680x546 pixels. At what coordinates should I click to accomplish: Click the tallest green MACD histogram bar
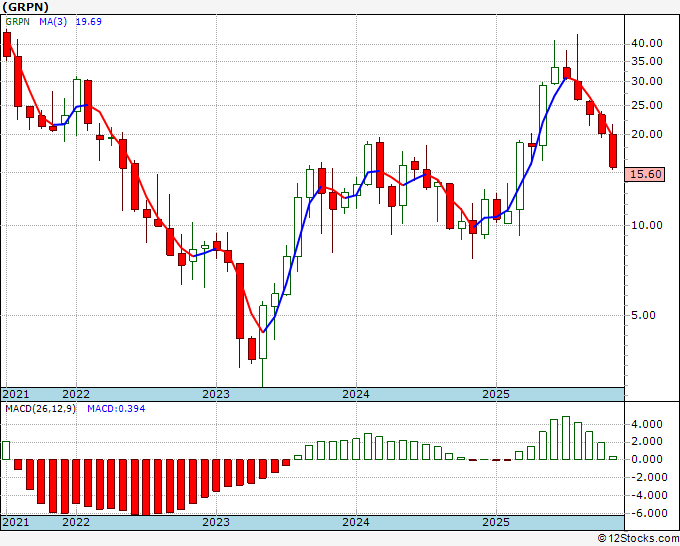click(x=566, y=438)
